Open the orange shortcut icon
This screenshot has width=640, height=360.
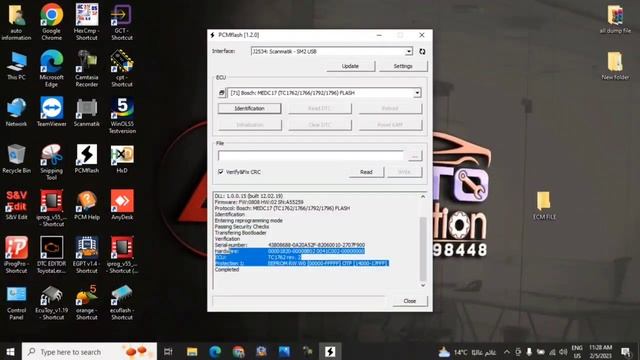(87, 303)
